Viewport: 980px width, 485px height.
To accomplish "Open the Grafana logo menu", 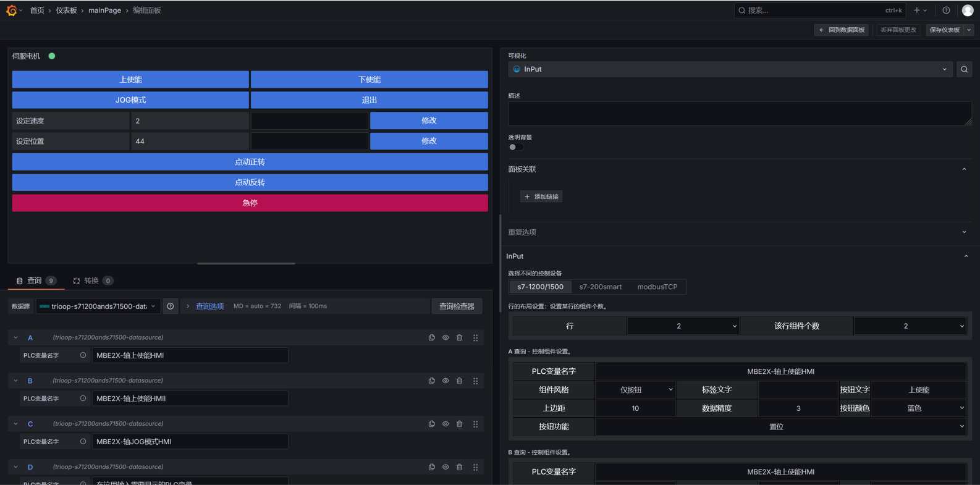I will coord(11,11).
